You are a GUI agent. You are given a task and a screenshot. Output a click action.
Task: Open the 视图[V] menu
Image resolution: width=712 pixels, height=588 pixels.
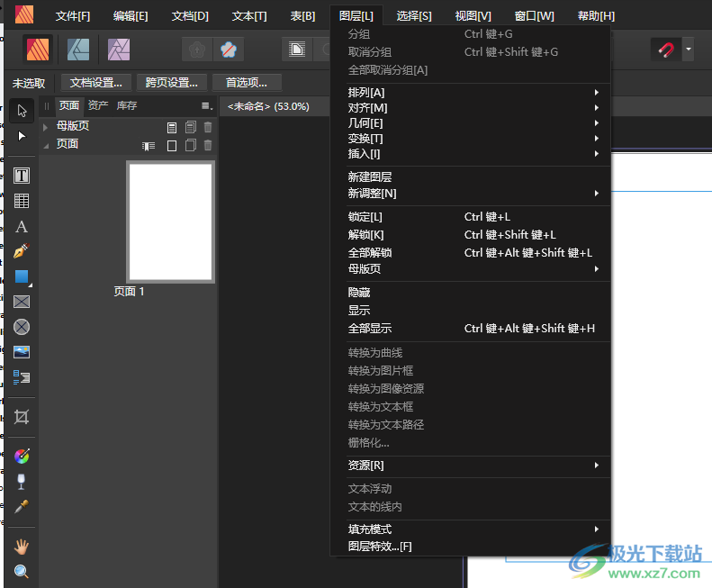point(473,16)
